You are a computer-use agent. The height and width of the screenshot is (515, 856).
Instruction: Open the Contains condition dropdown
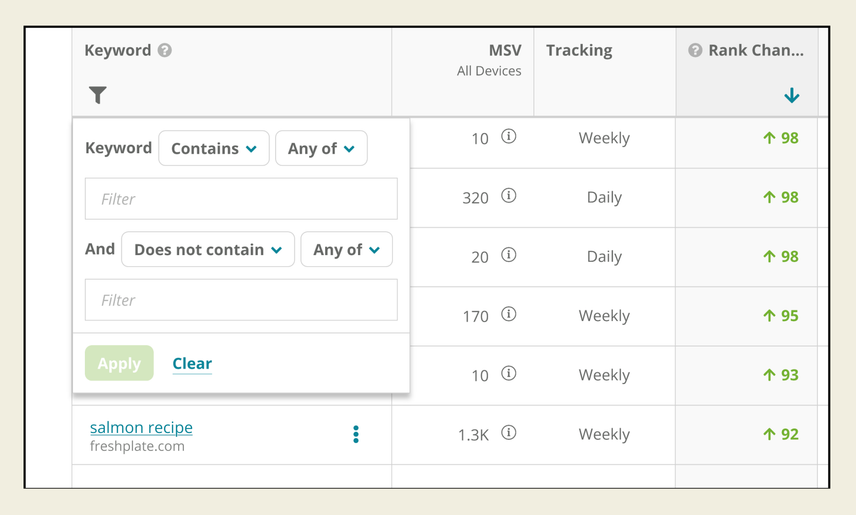click(214, 148)
